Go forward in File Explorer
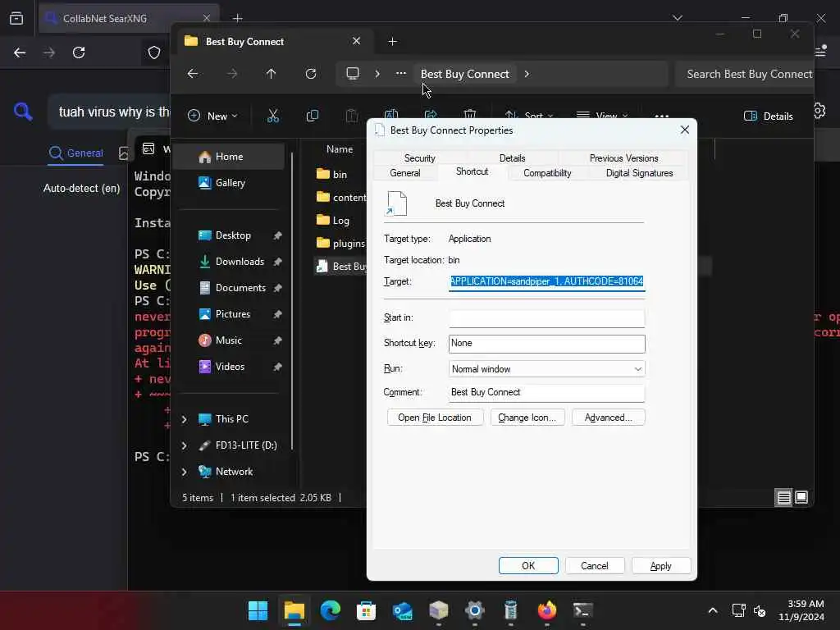840x630 pixels. pyautogui.click(x=232, y=74)
